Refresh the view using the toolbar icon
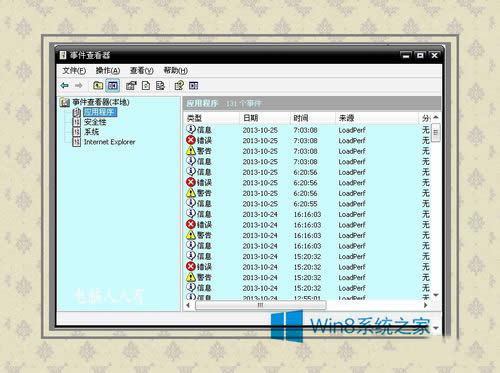The image size is (500, 373). [x=146, y=86]
